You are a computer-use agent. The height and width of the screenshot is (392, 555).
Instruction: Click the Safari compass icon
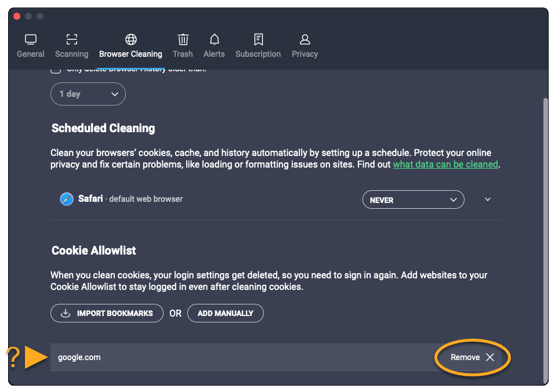67,199
